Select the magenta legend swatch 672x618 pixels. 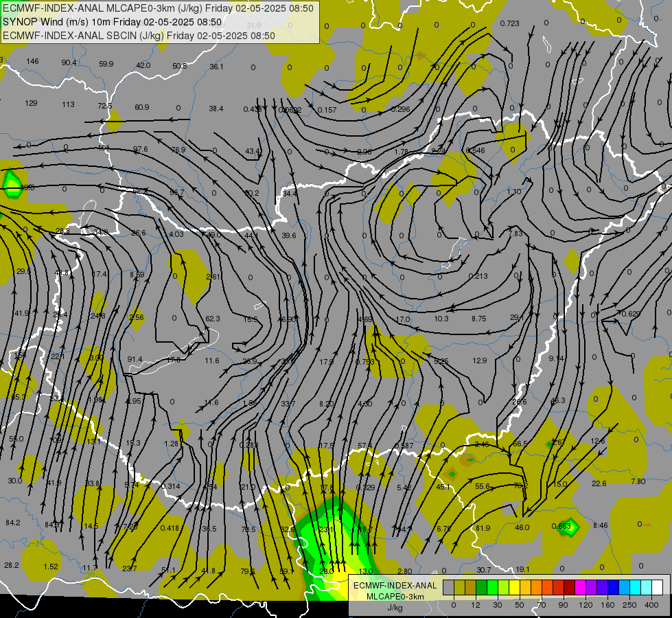[580, 587]
